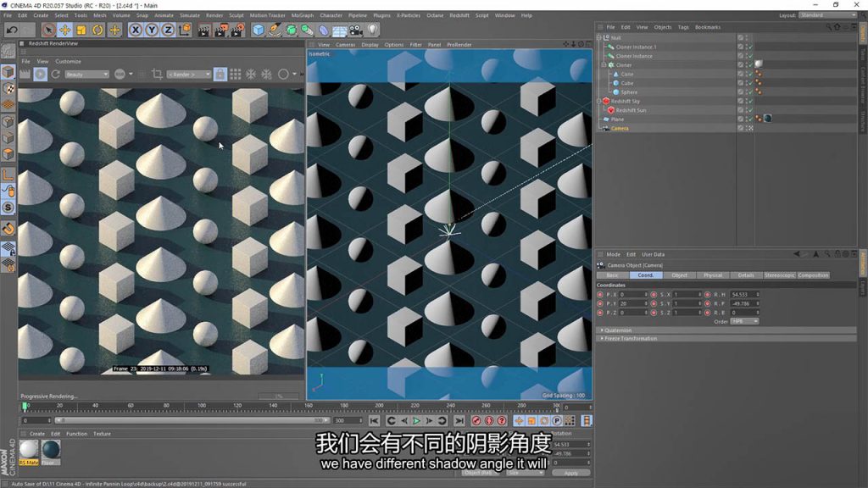Play the animation forward
Image resolution: width=868 pixels, height=488 pixels.
(x=416, y=421)
